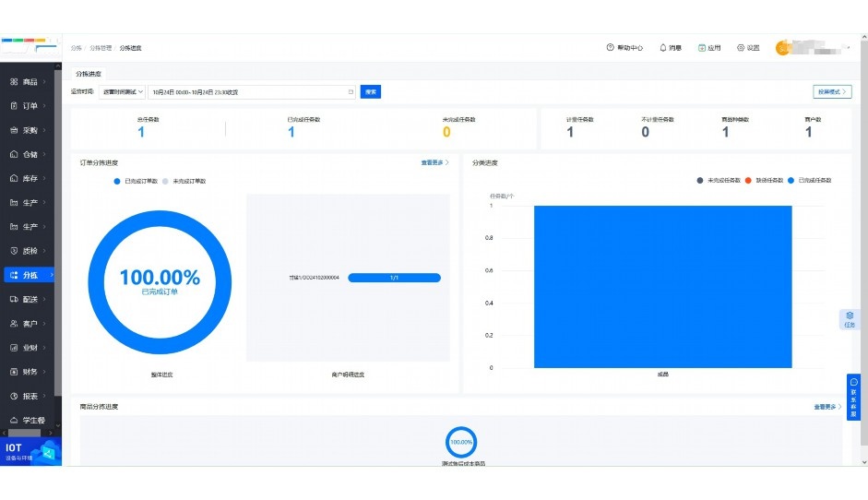Open the user account dropdown arrow
The height and width of the screenshot is (500, 868).
848,48
